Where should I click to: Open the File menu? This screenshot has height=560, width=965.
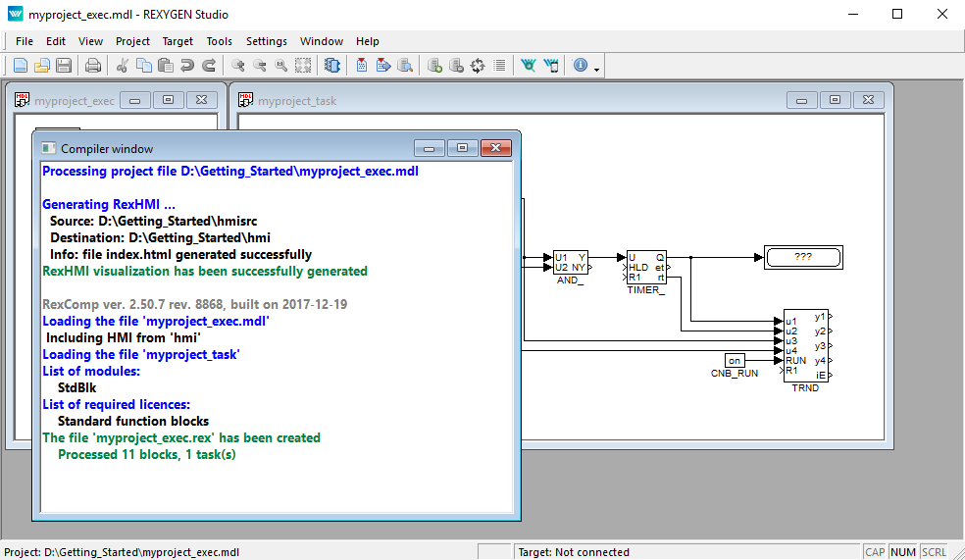(25, 41)
